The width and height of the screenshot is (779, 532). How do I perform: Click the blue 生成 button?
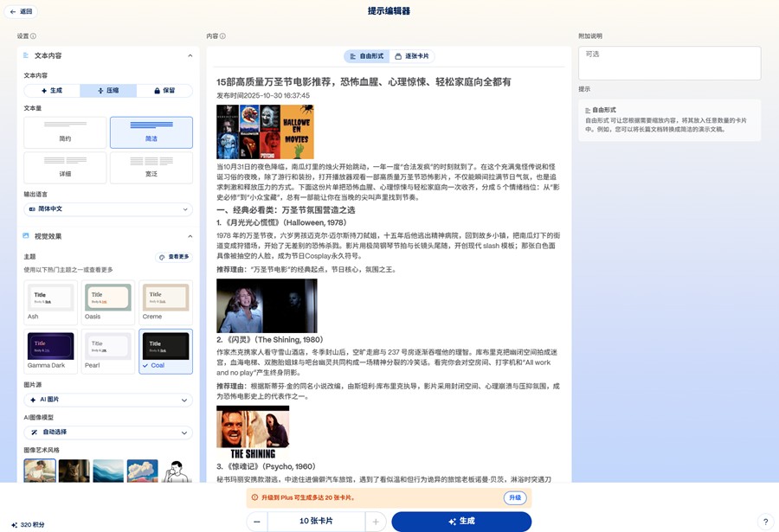point(461,522)
